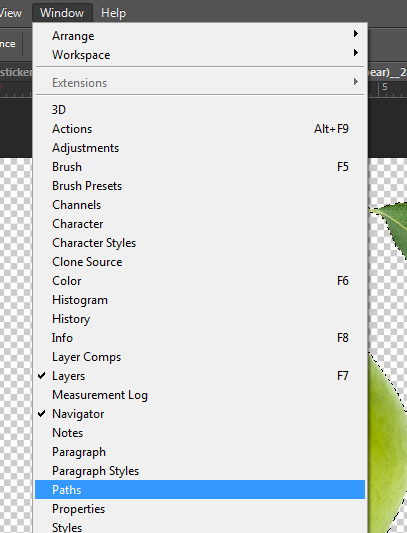The height and width of the screenshot is (533, 407).
Task: Open the Actions panel
Action: tap(200, 128)
